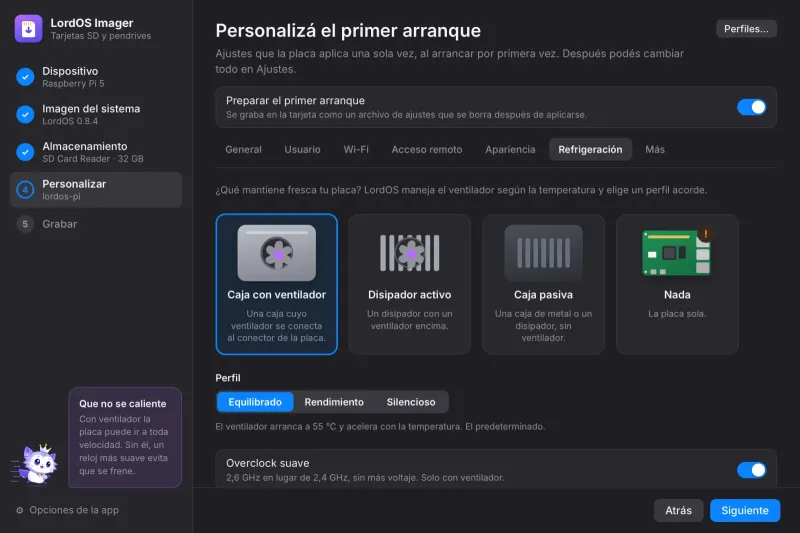Click the 'Raspberry Pi 5' subtitle text
The image size is (800, 533).
73,84
